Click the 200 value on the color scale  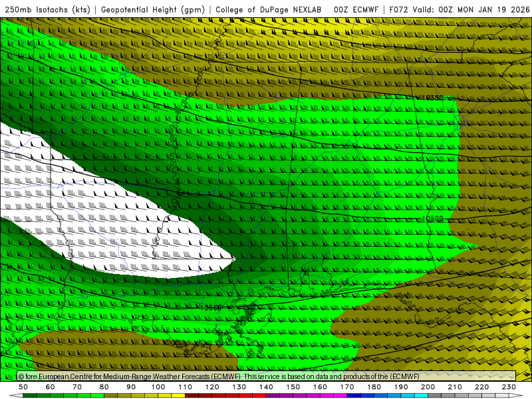click(428, 387)
